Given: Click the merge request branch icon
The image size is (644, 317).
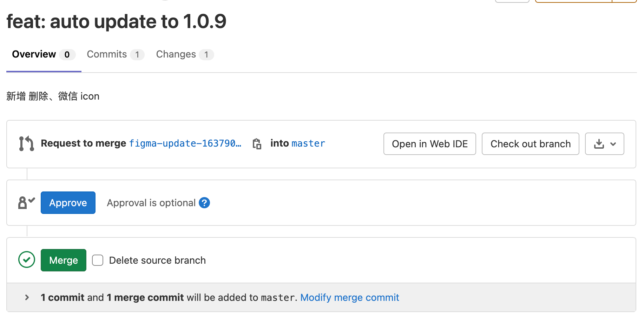Looking at the screenshot, I should [x=26, y=144].
